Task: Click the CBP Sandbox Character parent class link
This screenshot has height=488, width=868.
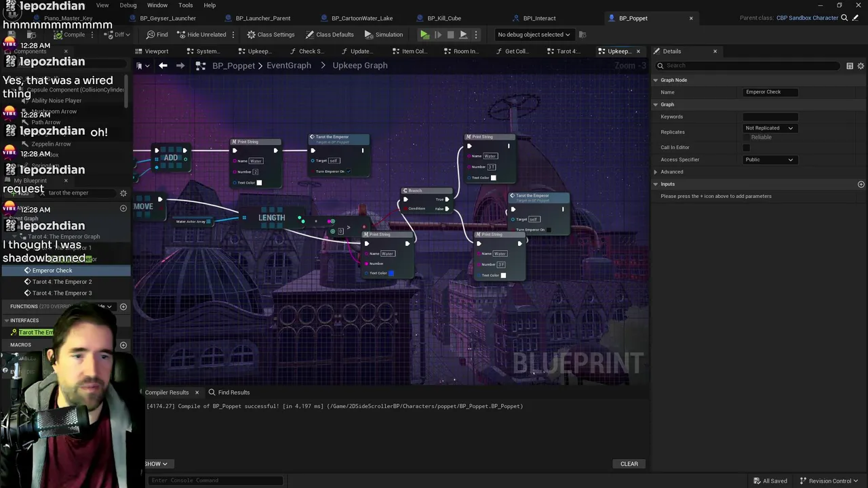Action: 807,18
